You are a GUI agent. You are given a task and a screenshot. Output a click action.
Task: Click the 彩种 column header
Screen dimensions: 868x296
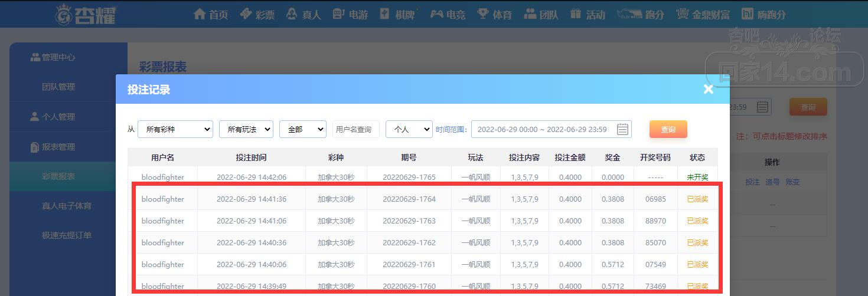[x=336, y=157]
